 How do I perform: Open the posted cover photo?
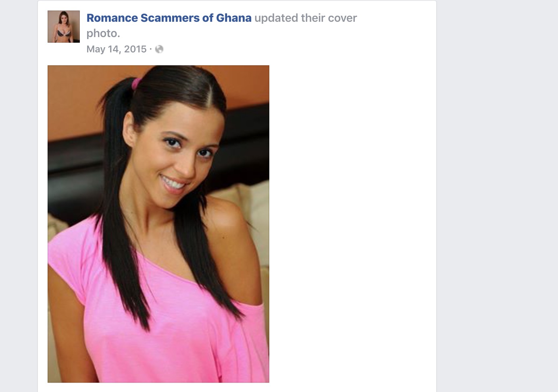coord(158,224)
